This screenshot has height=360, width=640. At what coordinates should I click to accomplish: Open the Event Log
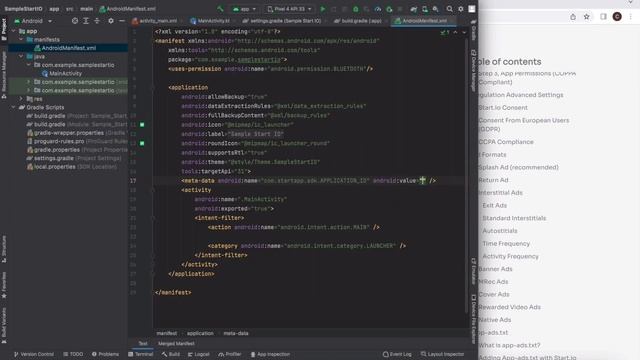(397, 354)
